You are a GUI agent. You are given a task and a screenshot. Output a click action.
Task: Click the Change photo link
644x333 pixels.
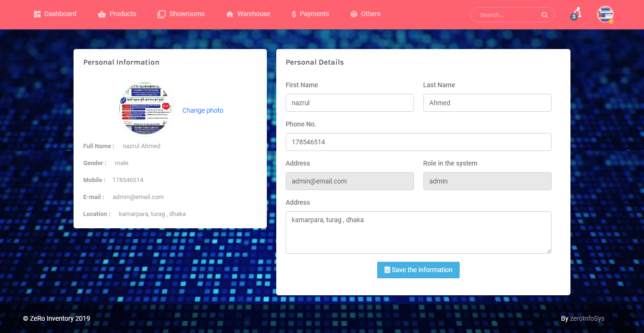coord(203,110)
